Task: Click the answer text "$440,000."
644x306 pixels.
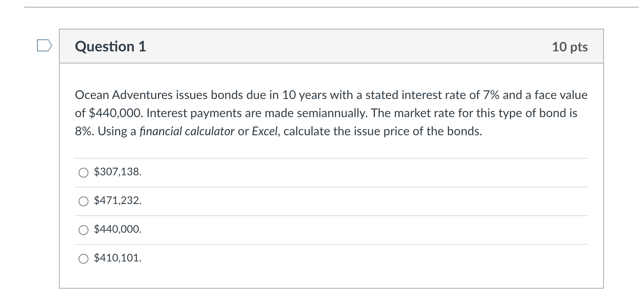Action: pyautogui.click(x=118, y=229)
